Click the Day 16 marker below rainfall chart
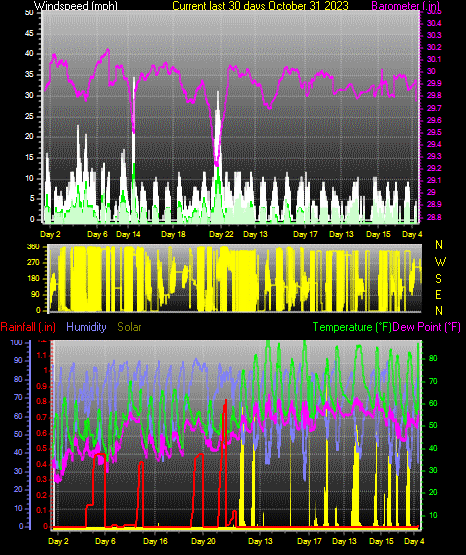The width and height of the screenshot is (466, 555). (x=155, y=541)
